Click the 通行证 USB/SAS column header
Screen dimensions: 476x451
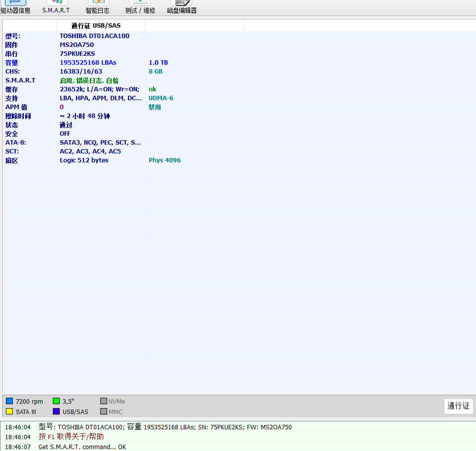pos(101,26)
